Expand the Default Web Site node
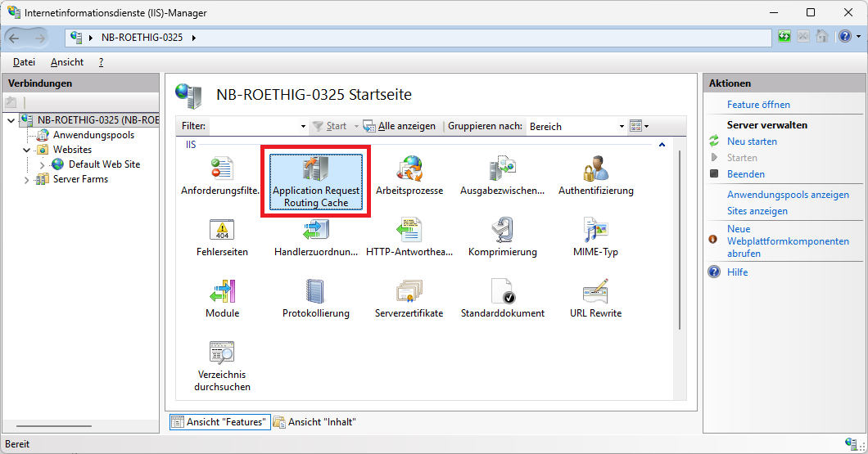This screenshot has width=868, height=454. point(42,164)
